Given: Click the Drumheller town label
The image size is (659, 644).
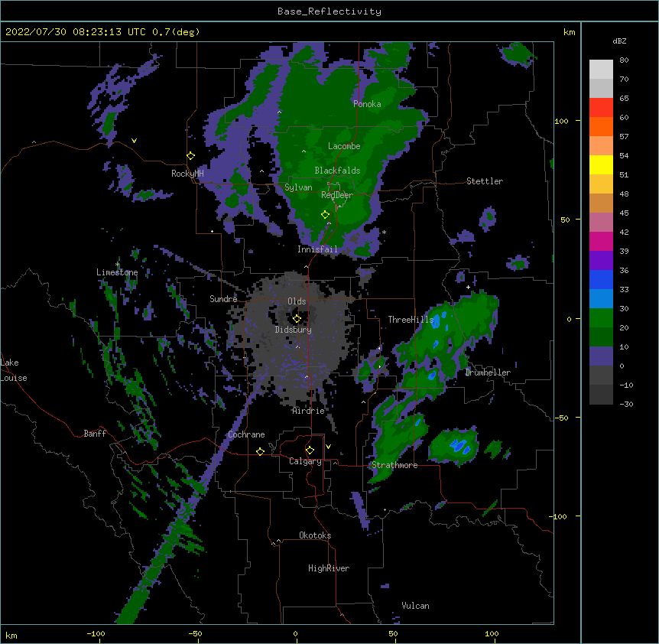Looking at the screenshot, I should pos(488,372).
